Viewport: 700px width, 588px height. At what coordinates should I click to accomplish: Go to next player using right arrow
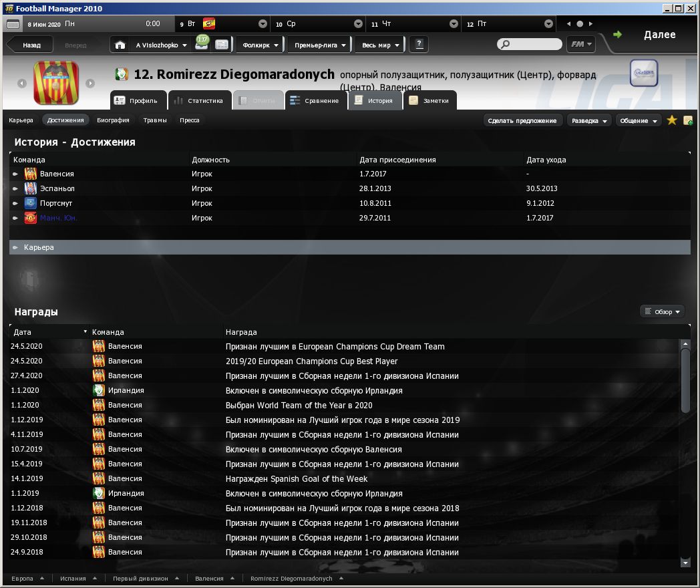tap(90, 84)
